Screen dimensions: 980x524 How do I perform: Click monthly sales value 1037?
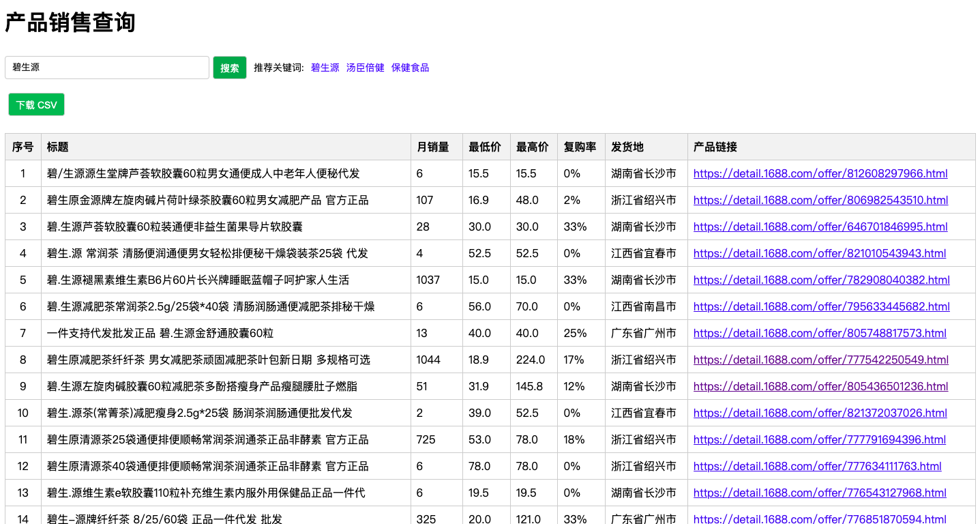pyautogui.click(x=428, y=280)
